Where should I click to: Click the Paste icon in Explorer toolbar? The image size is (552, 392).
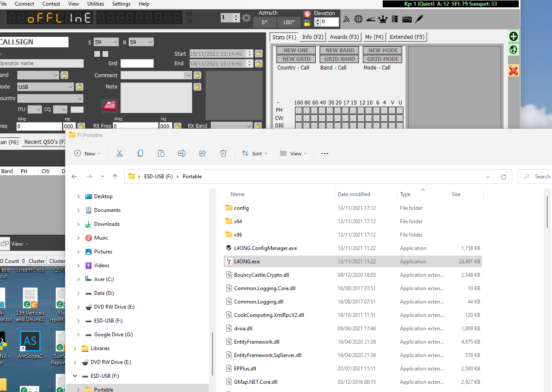[161, 153]
